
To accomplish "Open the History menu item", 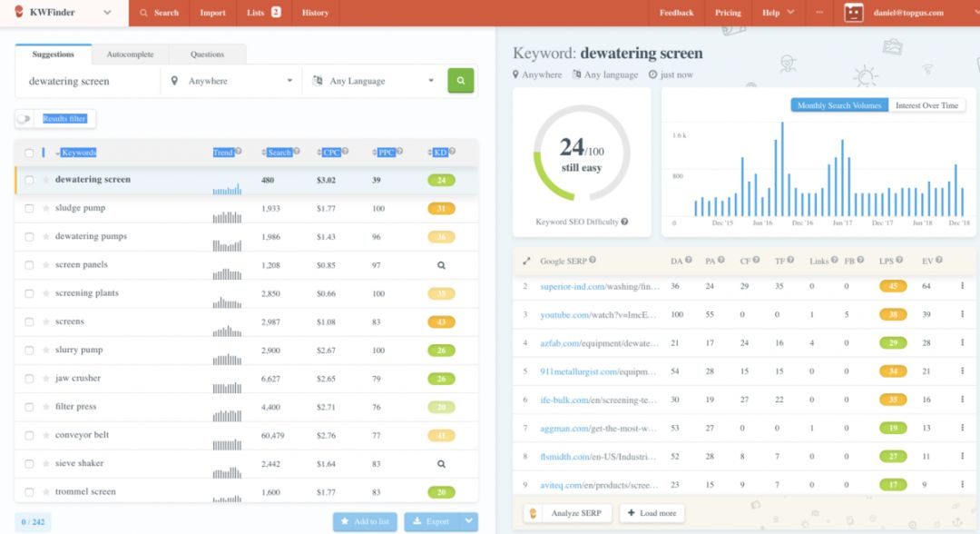I will tap(315, 13).
